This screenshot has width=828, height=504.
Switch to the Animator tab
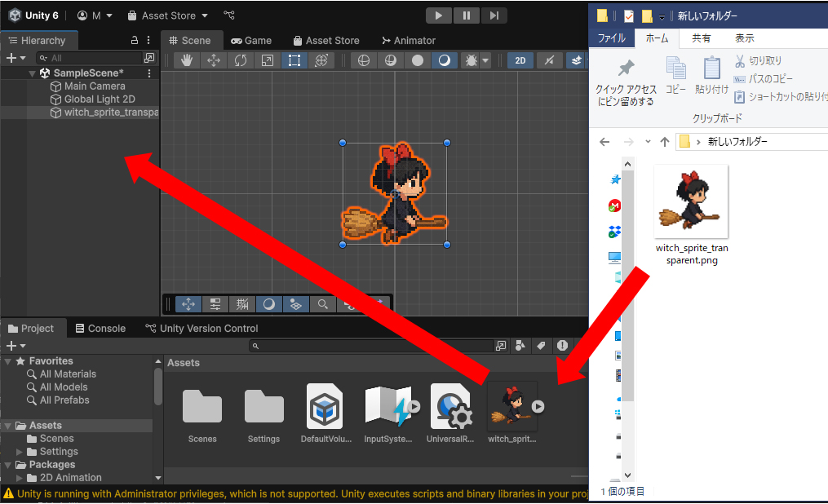(x=409, y=41)
